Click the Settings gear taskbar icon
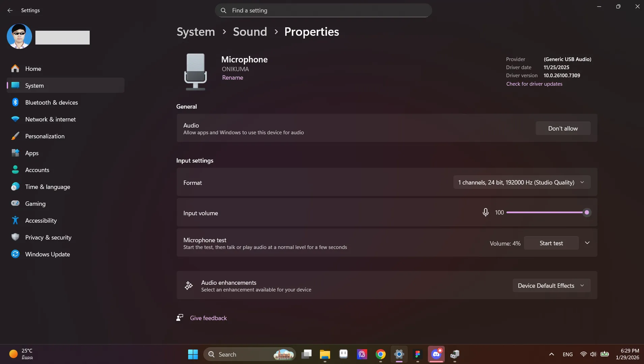This screenshot has height=364, width=644. coord(399,354)
